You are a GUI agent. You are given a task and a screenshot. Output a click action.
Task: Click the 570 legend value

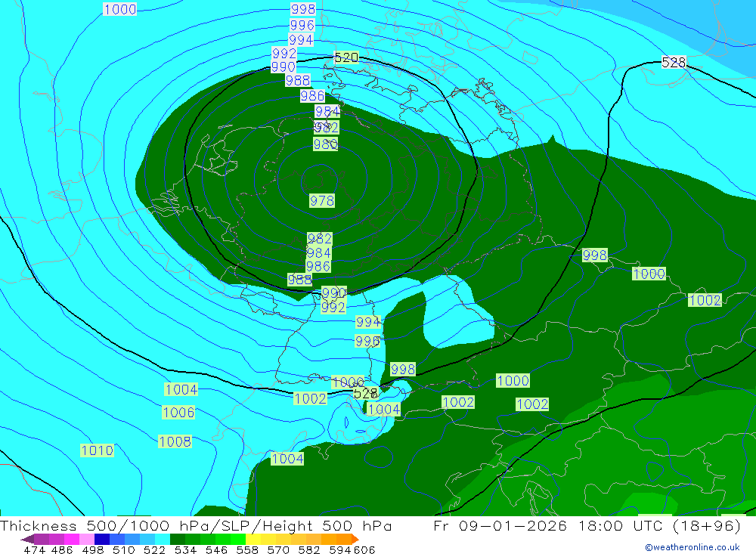(278, 549)
